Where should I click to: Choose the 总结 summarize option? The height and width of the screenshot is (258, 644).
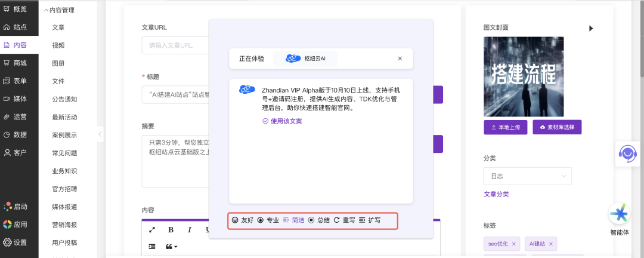(319, 220)
